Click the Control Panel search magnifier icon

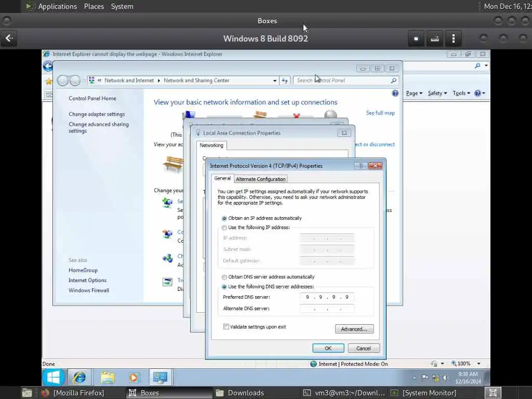tap(394, 81)
